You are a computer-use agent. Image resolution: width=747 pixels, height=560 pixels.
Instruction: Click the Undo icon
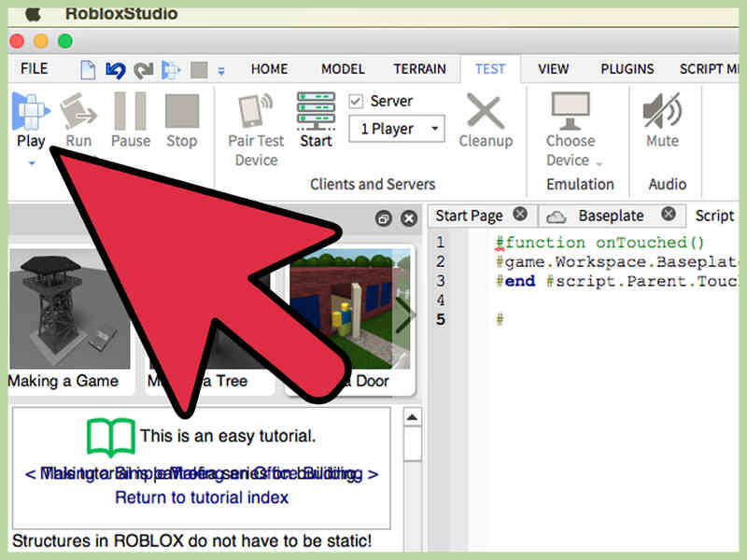115,70
